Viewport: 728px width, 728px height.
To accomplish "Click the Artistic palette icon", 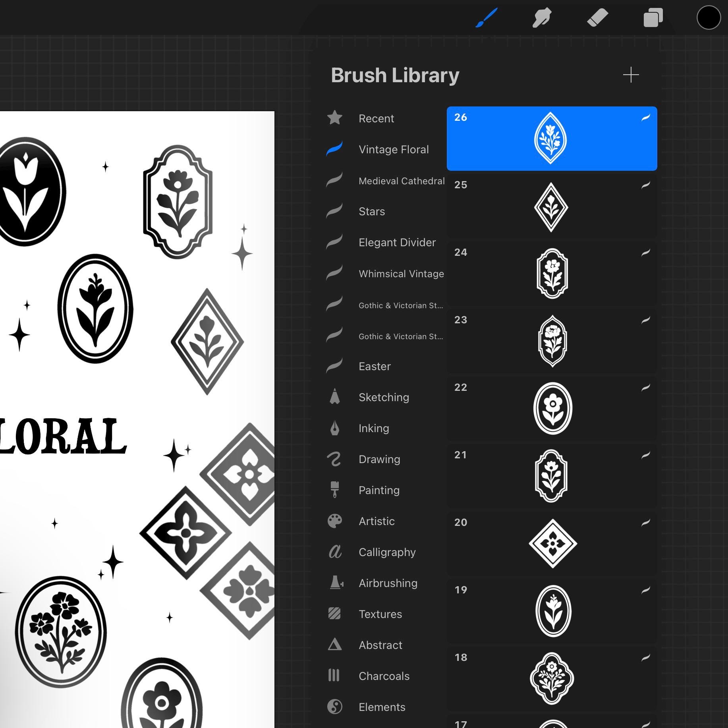I will (334, 521).
